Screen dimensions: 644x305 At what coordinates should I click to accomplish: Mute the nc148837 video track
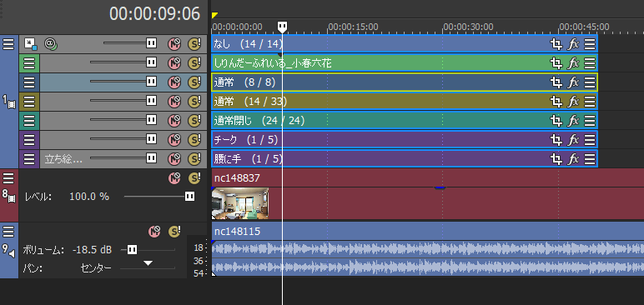pos(174,178)
